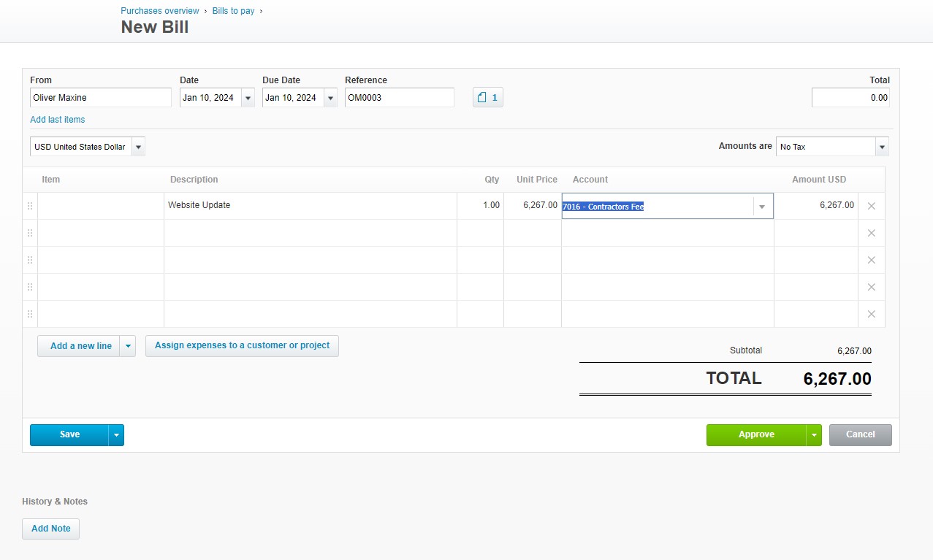Click the 7016 - Contractors Fee account text
The height and width of the screenshot is (560, 933).
[603, 207]
